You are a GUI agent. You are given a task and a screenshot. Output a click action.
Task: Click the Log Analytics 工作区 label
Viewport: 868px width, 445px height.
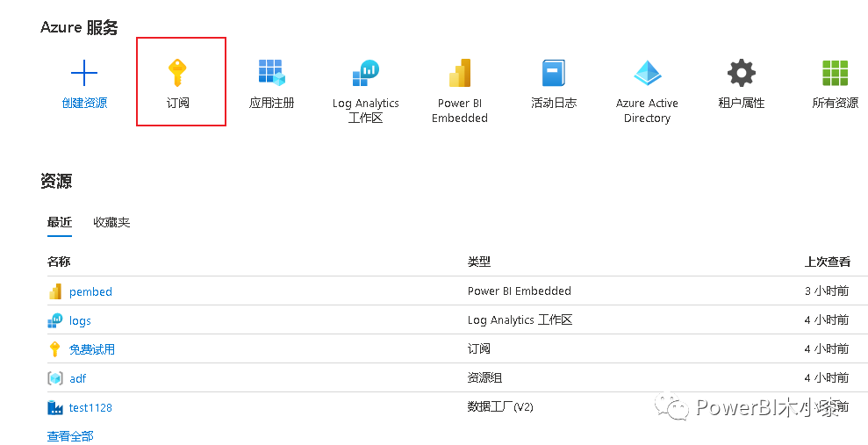tap(365, 110)
